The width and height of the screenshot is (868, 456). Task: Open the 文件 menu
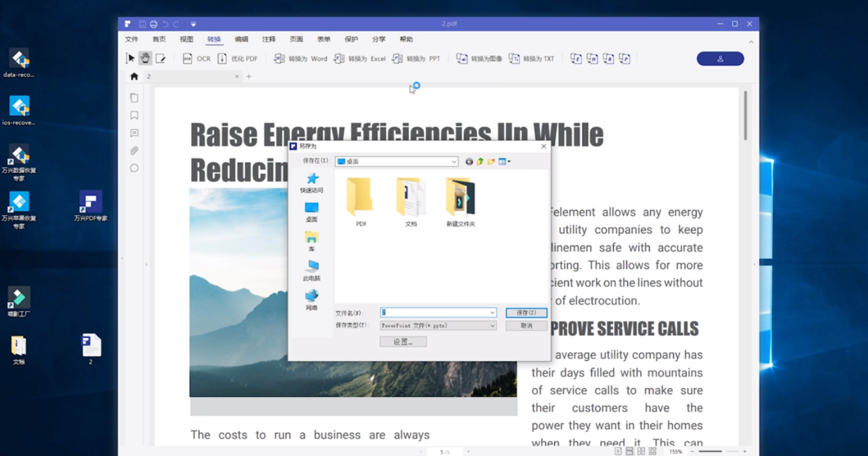[x=132, y=39]
